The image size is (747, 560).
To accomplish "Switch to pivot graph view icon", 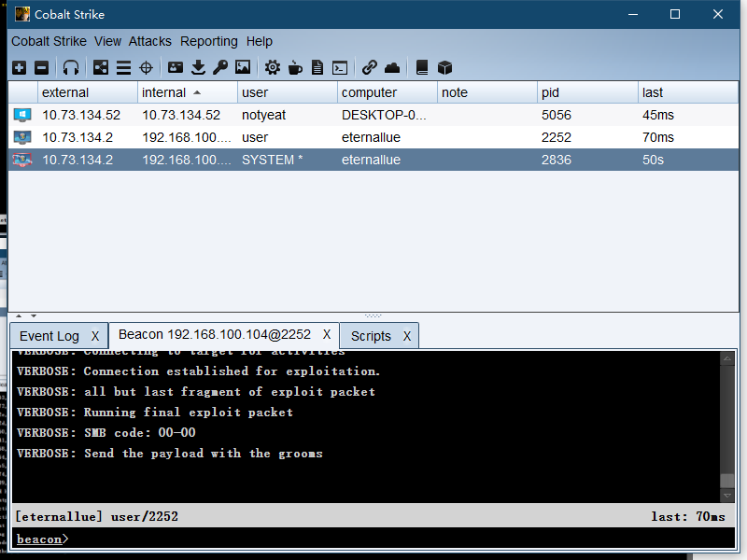I will click(x=101, y=67).
